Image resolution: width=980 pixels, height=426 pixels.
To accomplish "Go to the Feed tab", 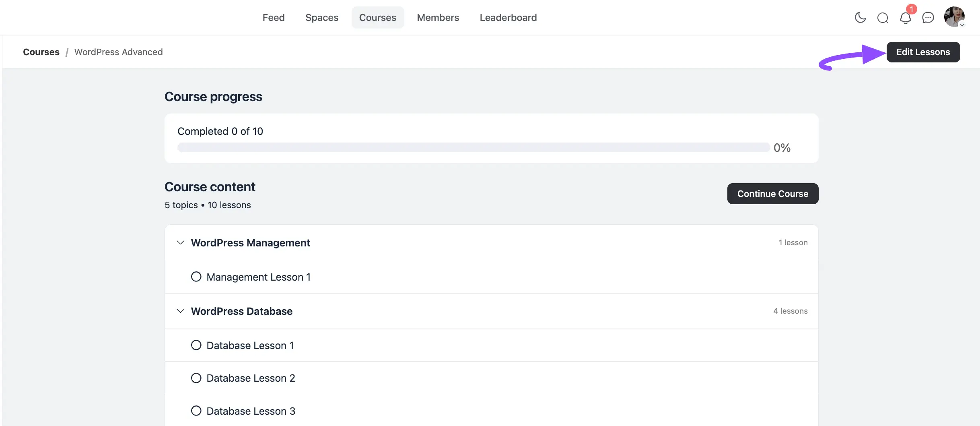I will click(x=274, y=17).
